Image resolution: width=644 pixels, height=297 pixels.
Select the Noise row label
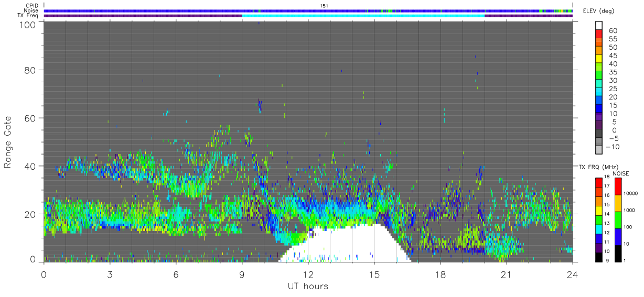pos(32,10)
